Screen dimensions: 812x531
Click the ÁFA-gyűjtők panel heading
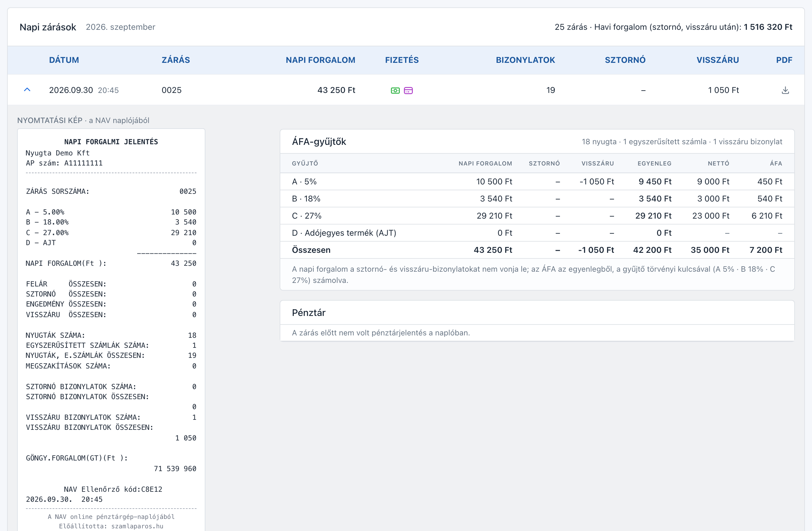319,142
